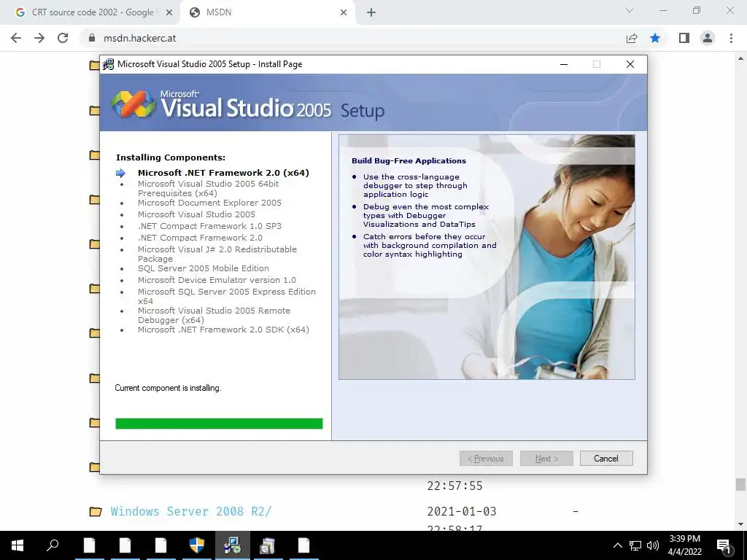The height and width of the screenshot is (560, 747).
Task: Click .NET Compact Framework 1.0 SP3
Action: coord(209,226)
